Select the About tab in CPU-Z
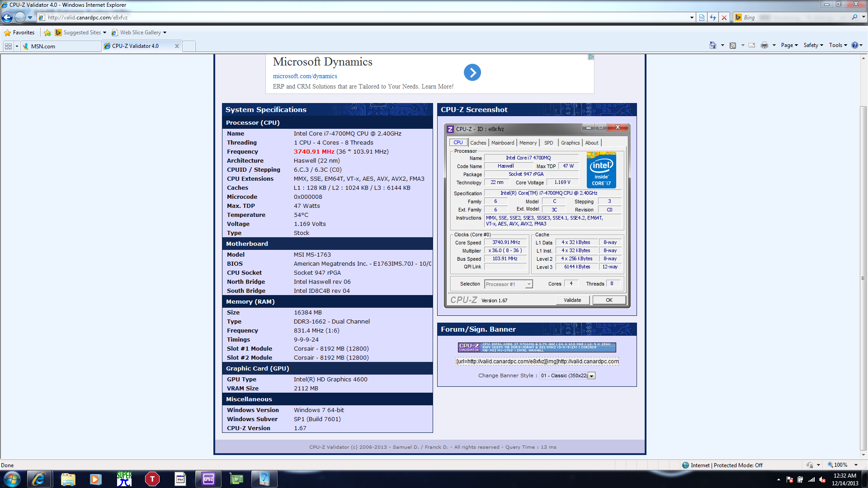The image size is (868, 488). [x=592, y=143]
